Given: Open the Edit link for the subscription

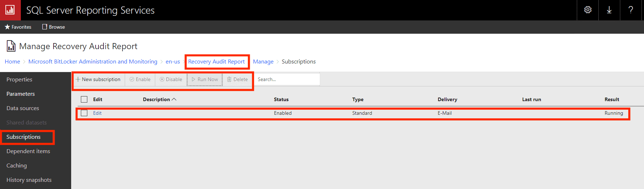Looking at the screenshot, I should (x=97, y=113).
